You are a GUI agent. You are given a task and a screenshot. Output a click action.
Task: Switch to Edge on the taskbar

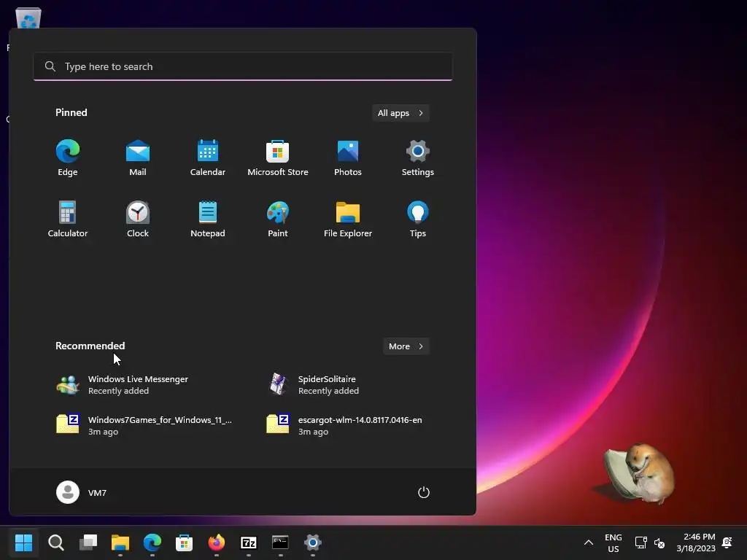click(x=152, y=542)
